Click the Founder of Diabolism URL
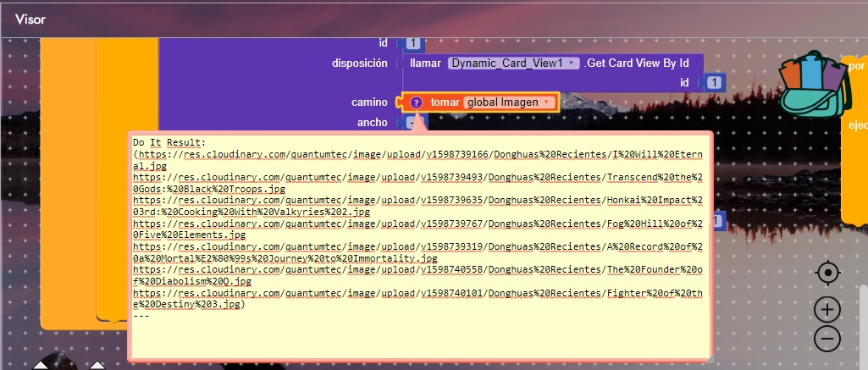This screenshot has height=370, width=868. click(418, 275)
